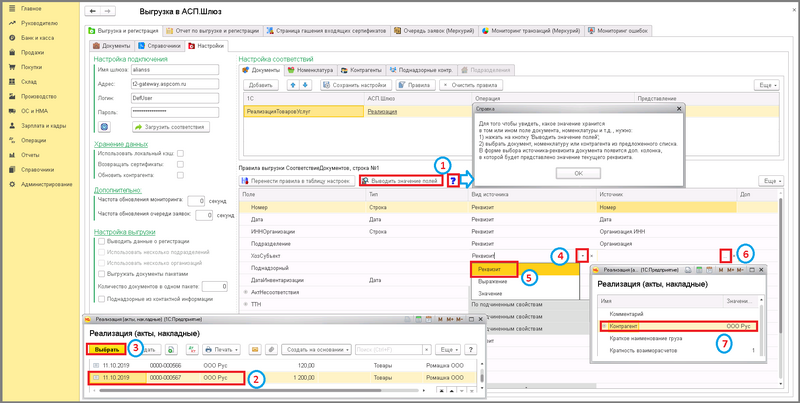Click the forward navigation arrow
This screenshot has height=403, width=800.
(107, 11)
